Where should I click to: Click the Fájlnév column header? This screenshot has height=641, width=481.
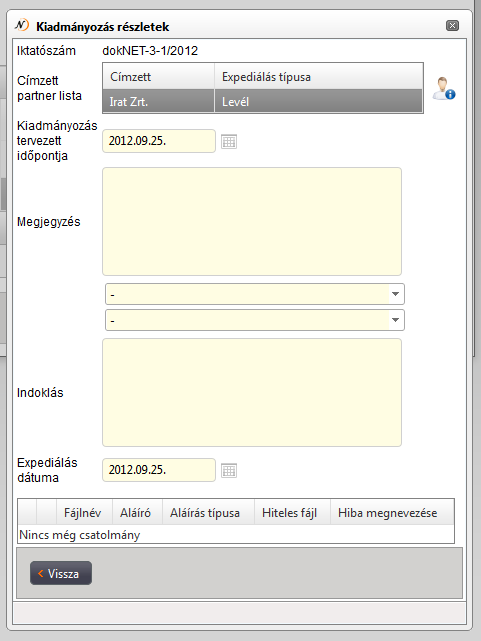coord(84,512)
